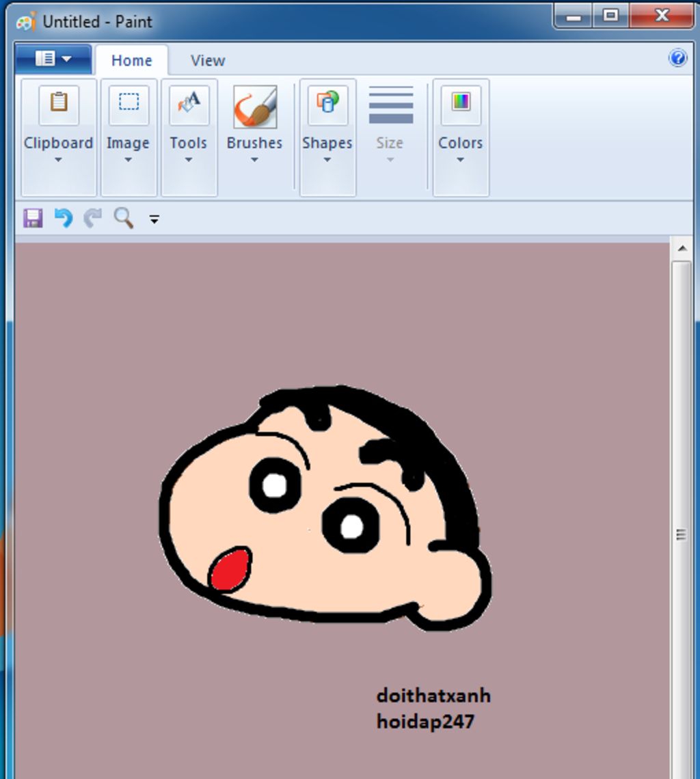Click the doithatxanh text on canvas
Viewport: 700px width, 779px height.
pos(433,696)
